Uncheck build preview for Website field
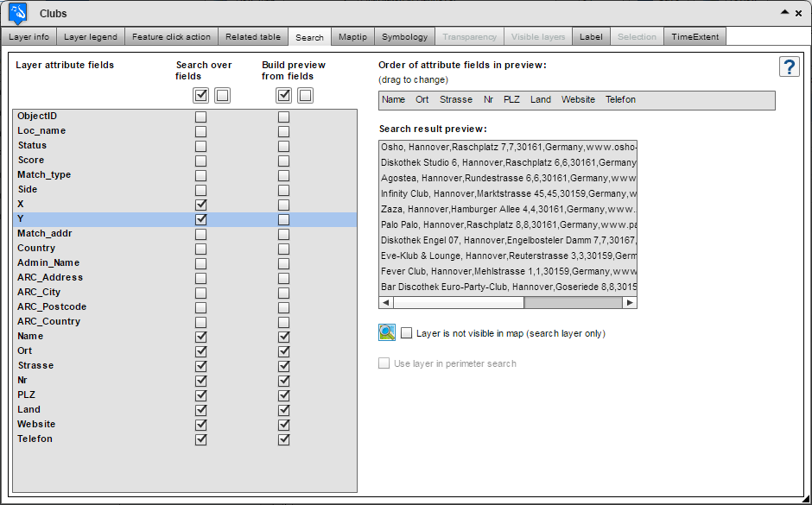Screen dimensions: 812x505 pyautogui.click(x=284, y=425)
